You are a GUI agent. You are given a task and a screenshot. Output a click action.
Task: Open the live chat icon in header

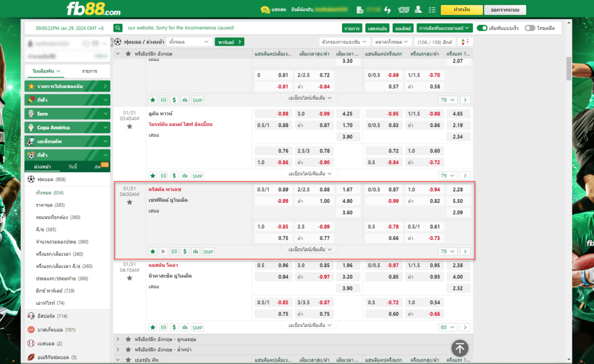coord(265,9)
